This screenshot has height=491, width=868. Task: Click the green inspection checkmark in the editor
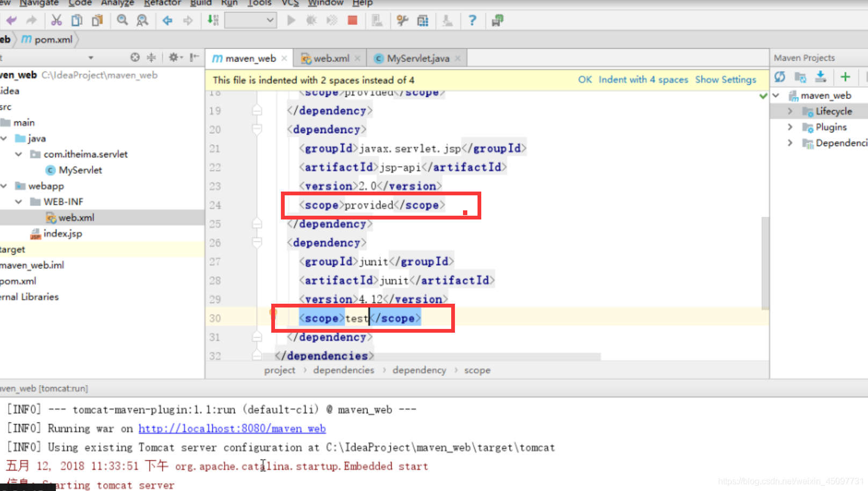point(763,96)
